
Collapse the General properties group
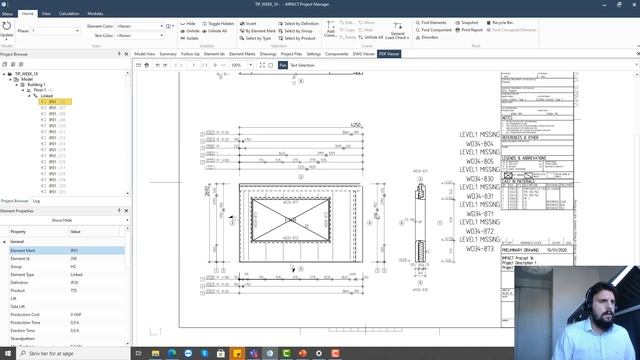[x=4, y=242]
